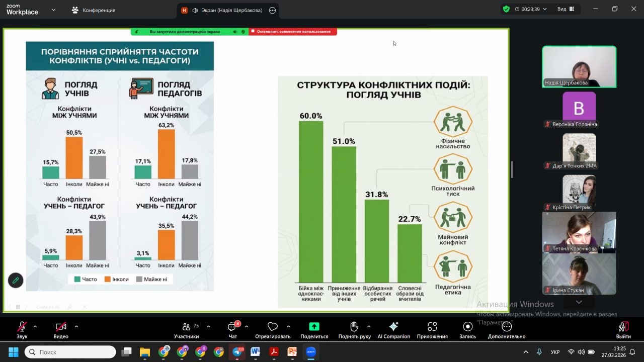The width and height of the screenshot is (644, 362).
Task: Leave the meeting with Выйти button
Action: click(x=623, y=329)
